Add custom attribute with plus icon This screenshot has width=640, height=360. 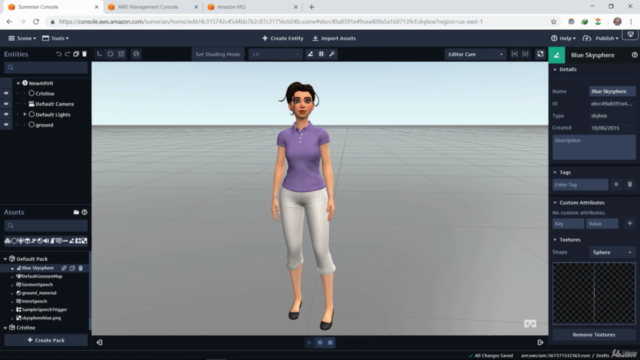(x=630, y=223)
